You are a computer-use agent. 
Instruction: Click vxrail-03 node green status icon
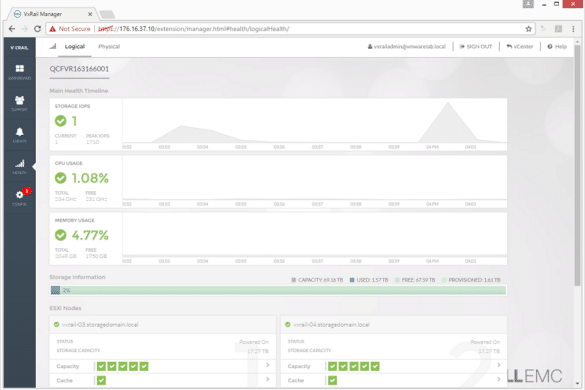[56, 324]
